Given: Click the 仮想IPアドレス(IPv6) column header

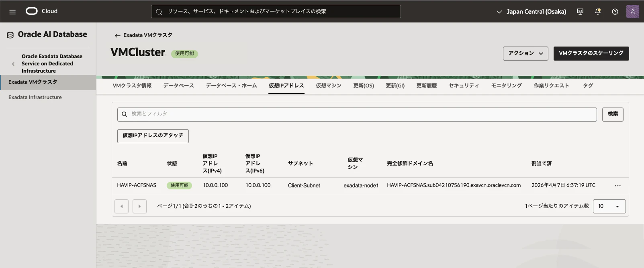Looking at the screenshot, I should (x=255, y=164).
